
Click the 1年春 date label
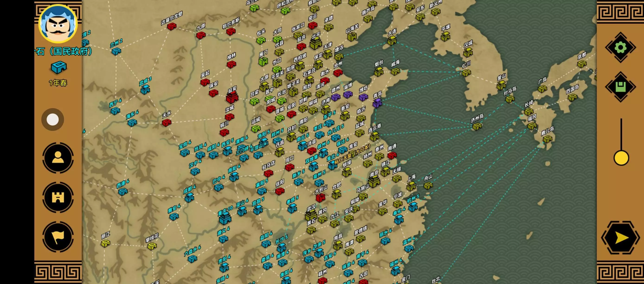58,83
